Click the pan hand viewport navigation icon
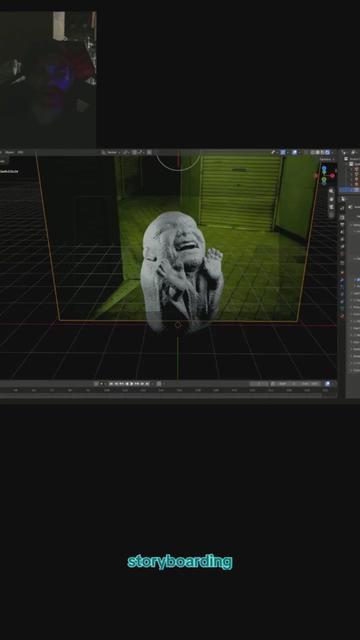 coord(331,199)
